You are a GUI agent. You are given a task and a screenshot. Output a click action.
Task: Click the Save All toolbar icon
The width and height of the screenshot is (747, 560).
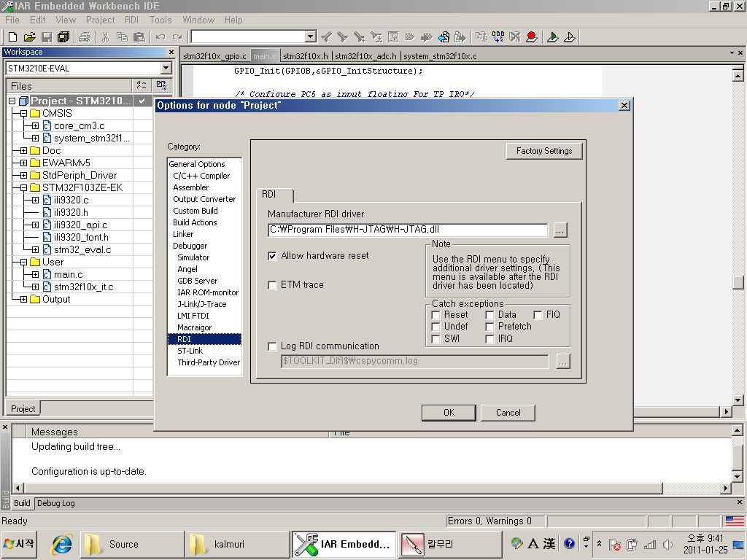[x=63, y=36]
